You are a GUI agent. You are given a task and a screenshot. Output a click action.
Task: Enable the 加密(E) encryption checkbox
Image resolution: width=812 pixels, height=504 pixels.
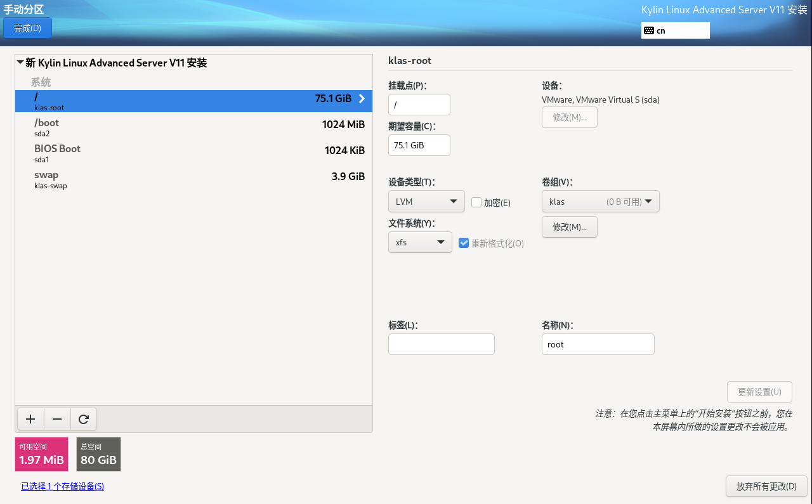pos(476,202)
